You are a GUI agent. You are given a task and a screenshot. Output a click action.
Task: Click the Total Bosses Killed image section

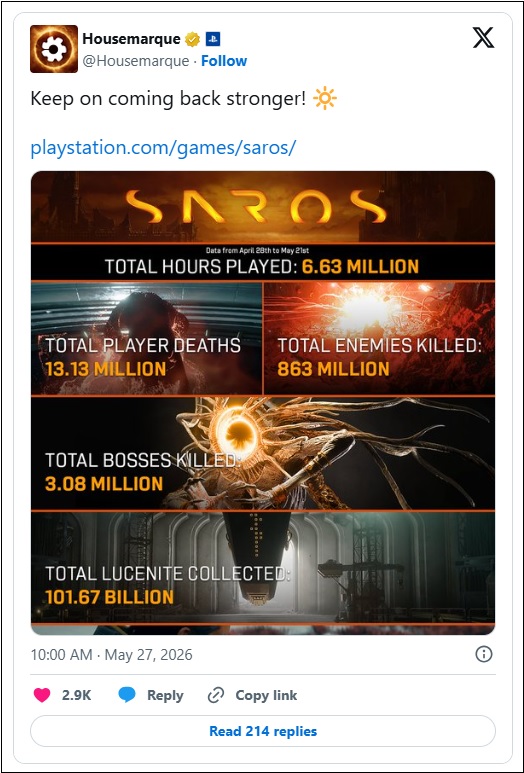263,453
